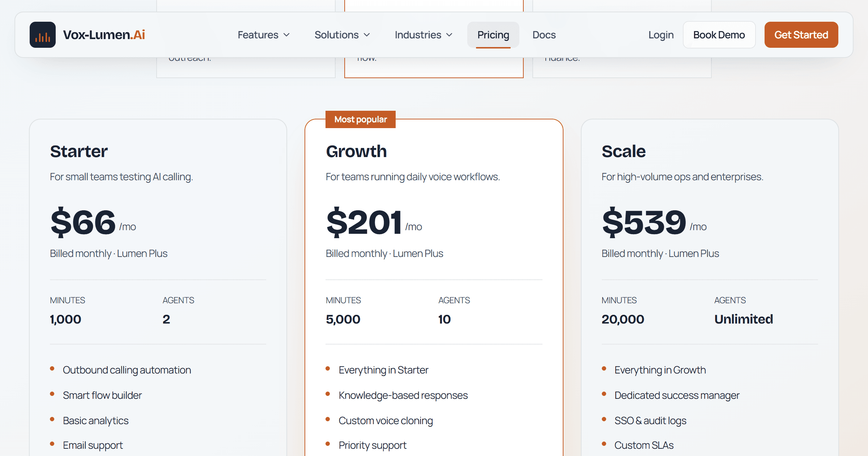The image size is (868, 456).
Task: Click 'Custom SLAs' feature
Action: (x=644, y=445)
